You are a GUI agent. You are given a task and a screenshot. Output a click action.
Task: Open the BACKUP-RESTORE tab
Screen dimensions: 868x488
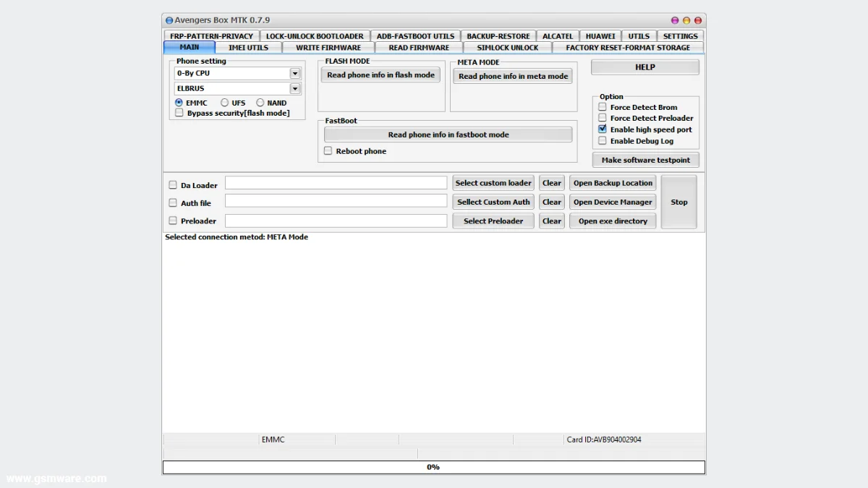[498, 36]
